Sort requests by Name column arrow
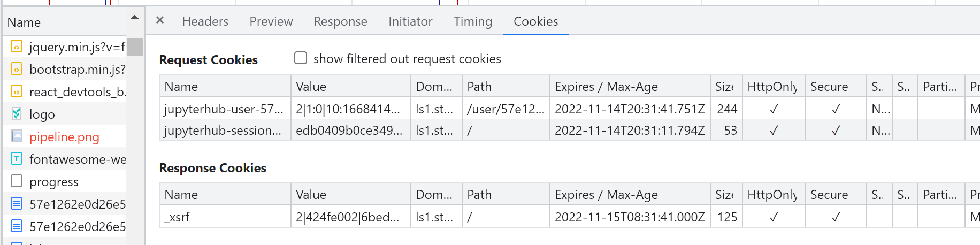 coord(135,18)
